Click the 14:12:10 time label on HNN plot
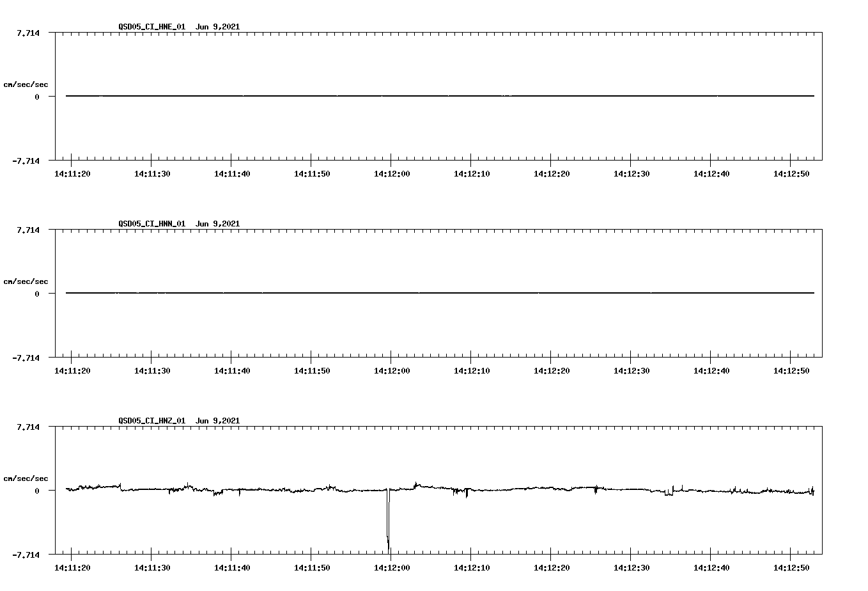Image resolution: width=868 pixels, height=591 pixels. (x=472, y=371)
